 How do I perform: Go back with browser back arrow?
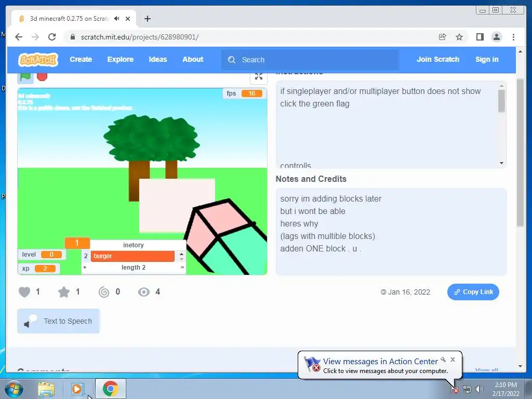(x=19, y=37)
